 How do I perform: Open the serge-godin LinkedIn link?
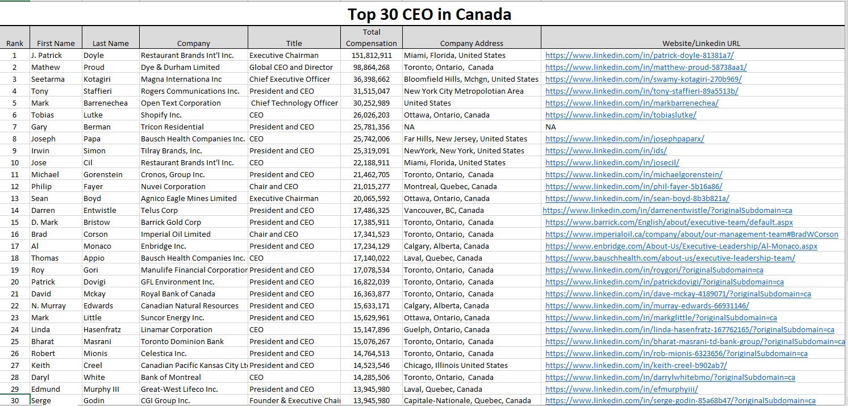tap(681, 400)
